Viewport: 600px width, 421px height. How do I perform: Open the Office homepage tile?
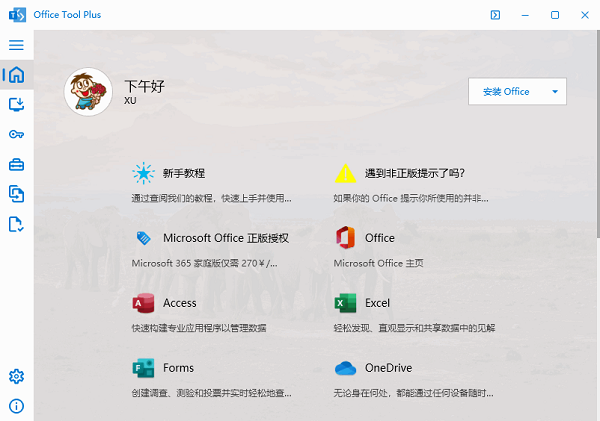(412, 248)
